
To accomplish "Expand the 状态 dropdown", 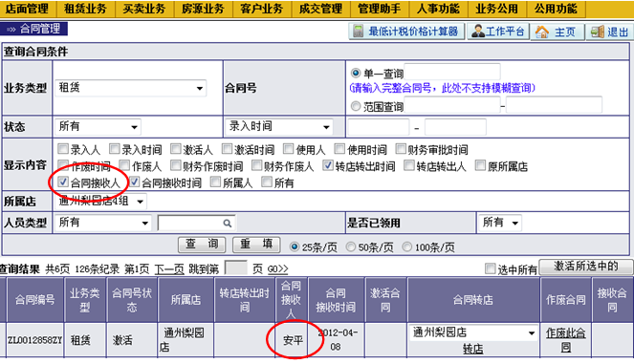I will pos(98,127).
